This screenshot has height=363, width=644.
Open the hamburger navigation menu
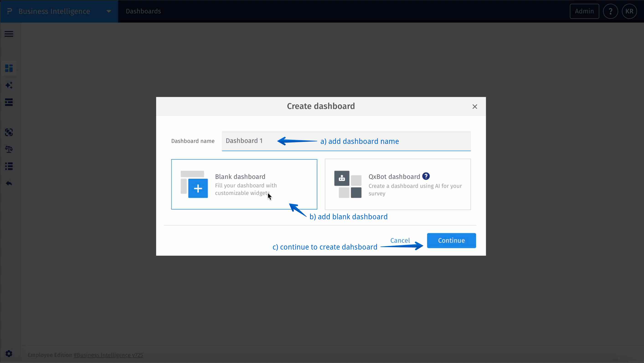tap(9, 34)
